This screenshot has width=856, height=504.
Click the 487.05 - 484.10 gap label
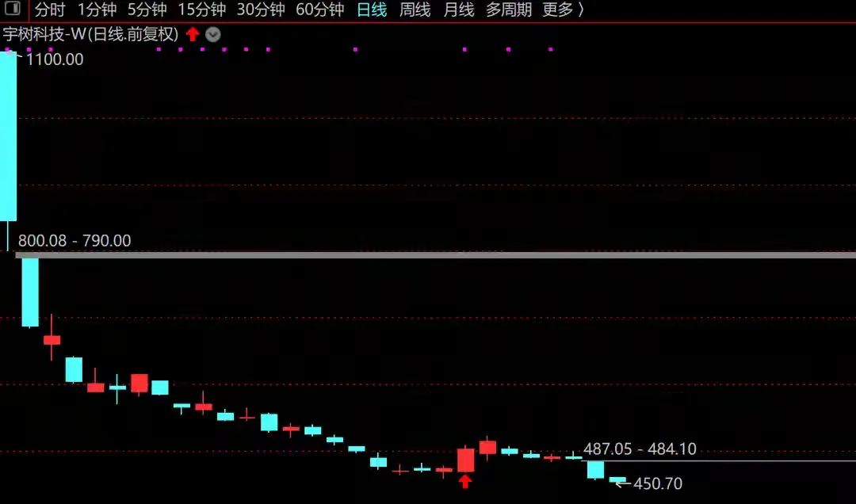(640, 449)
